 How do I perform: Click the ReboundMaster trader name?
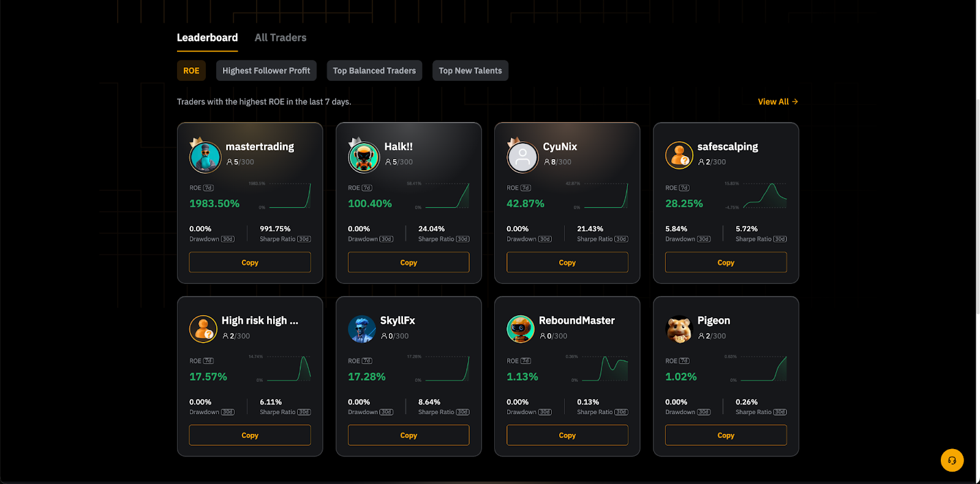click(576, 321)
